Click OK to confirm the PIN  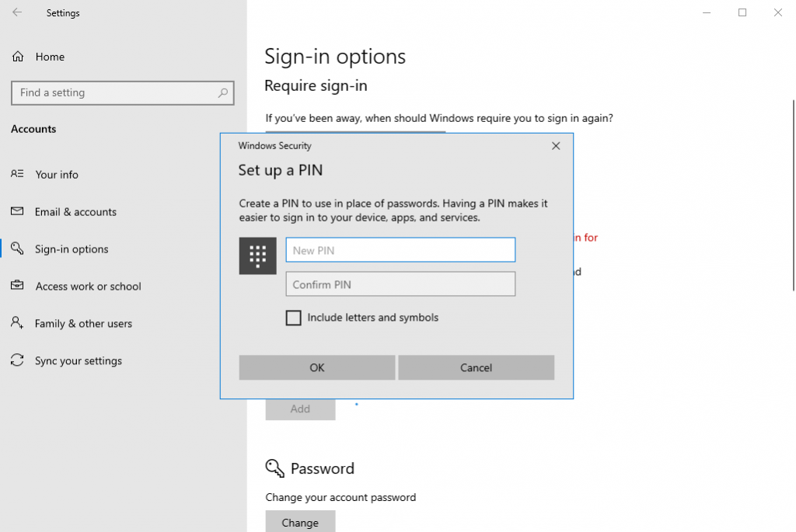pos(316,367)
